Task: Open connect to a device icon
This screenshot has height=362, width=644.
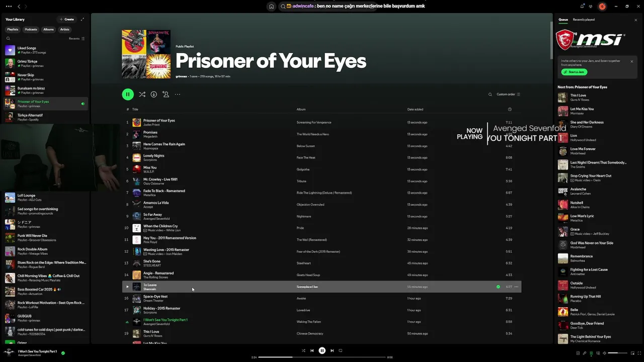Action: 598,353
